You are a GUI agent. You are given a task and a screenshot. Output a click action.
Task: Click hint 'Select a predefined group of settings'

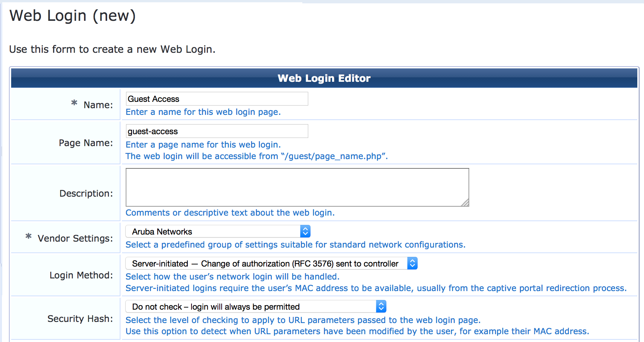click(x=296, y=245)
